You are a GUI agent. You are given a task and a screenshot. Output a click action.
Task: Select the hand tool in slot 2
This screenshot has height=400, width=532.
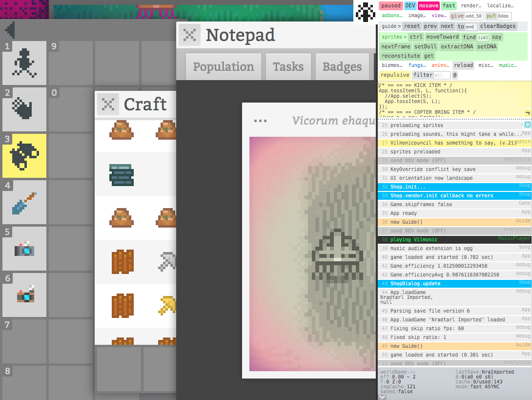[x=24, y=110]
